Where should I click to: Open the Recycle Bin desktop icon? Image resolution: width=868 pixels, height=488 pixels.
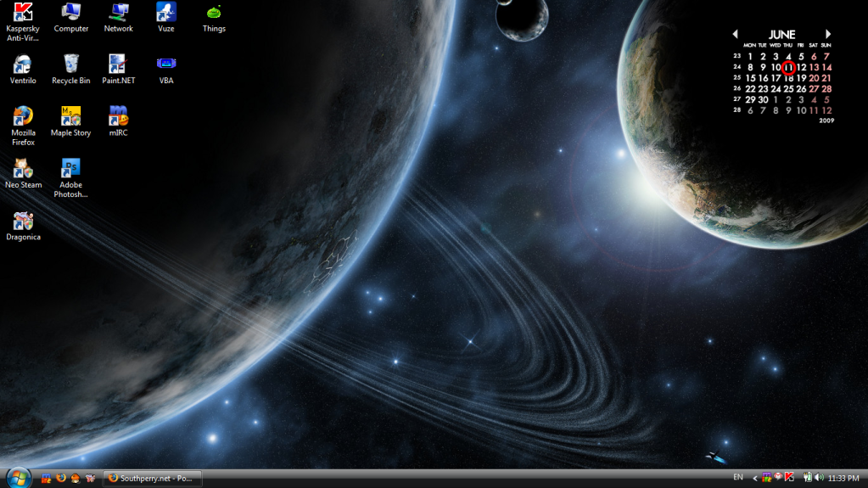71,70
